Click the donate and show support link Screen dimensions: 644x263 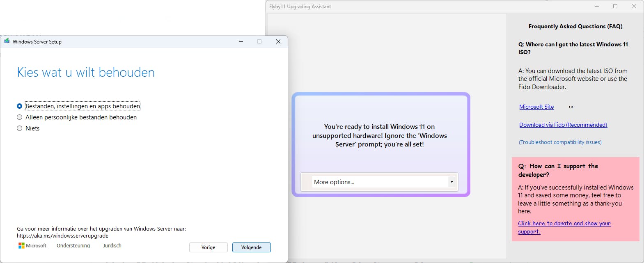pos(564,227)
